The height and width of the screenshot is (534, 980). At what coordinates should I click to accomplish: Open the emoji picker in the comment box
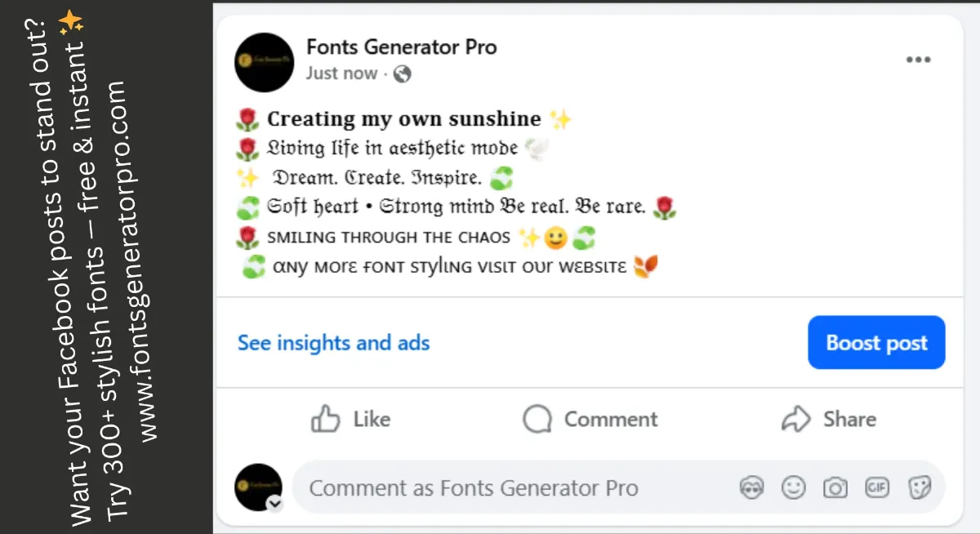[793, 487]
